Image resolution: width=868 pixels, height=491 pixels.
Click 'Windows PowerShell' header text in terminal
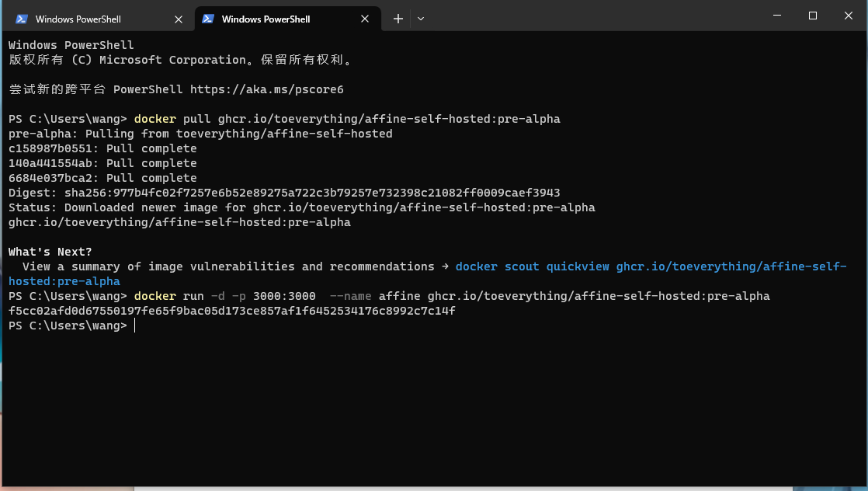pyautogui.click(x=71, y=45)
